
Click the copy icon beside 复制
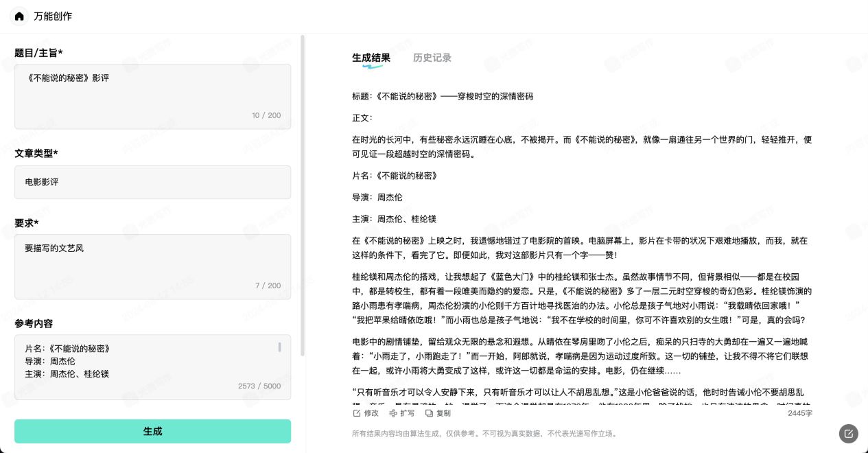coord(429,413)
